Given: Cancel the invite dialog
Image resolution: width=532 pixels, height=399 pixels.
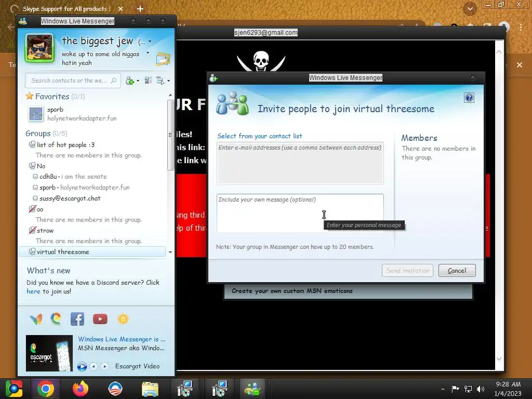Looking at the screenshot, I should point(457,270).
